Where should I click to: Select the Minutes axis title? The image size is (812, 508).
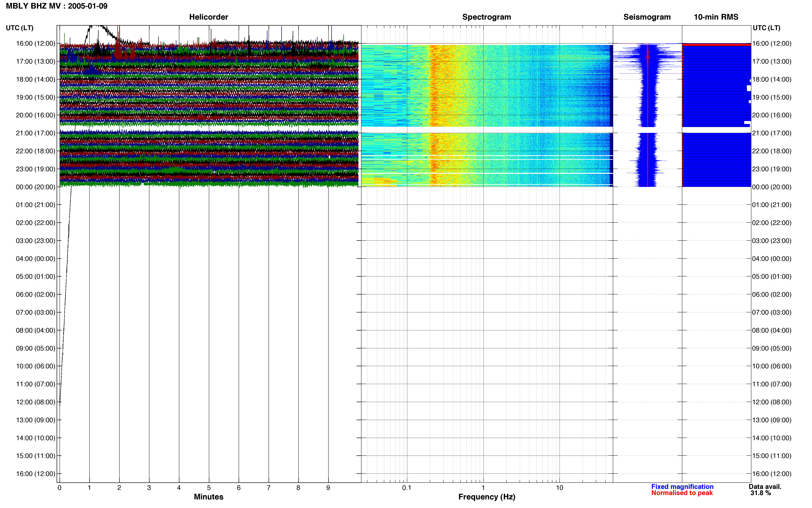tap(209, 497)
